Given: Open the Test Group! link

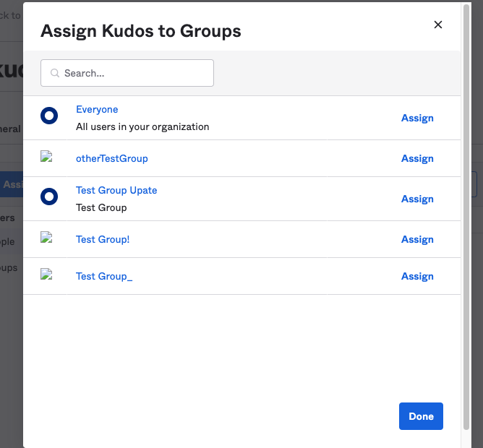Looking at the screenshot, I should [x=103, y=239].
